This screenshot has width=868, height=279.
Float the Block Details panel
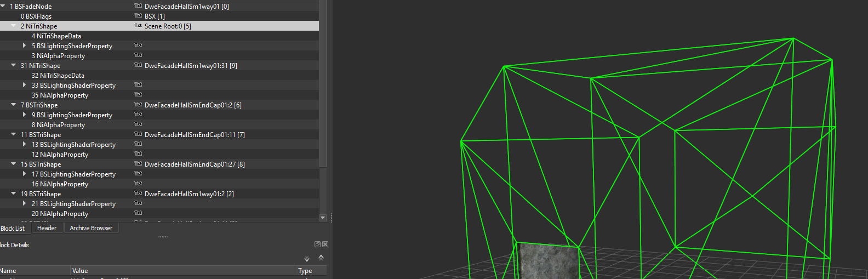317,244
